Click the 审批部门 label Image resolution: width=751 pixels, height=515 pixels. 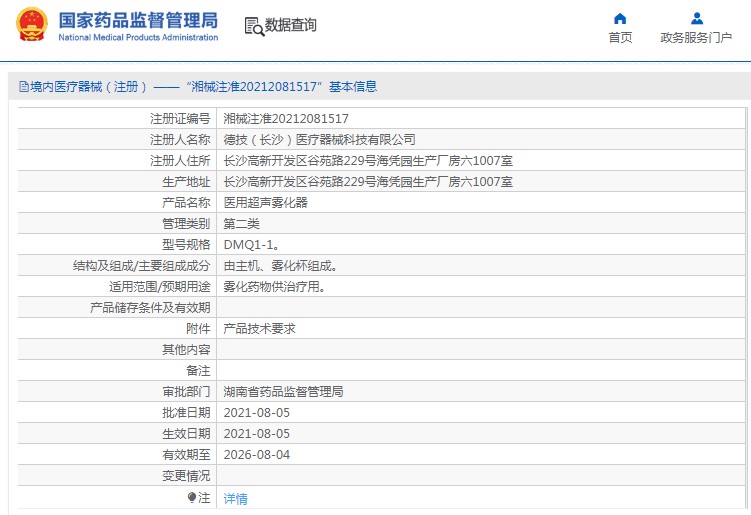[x=186, y=392]
